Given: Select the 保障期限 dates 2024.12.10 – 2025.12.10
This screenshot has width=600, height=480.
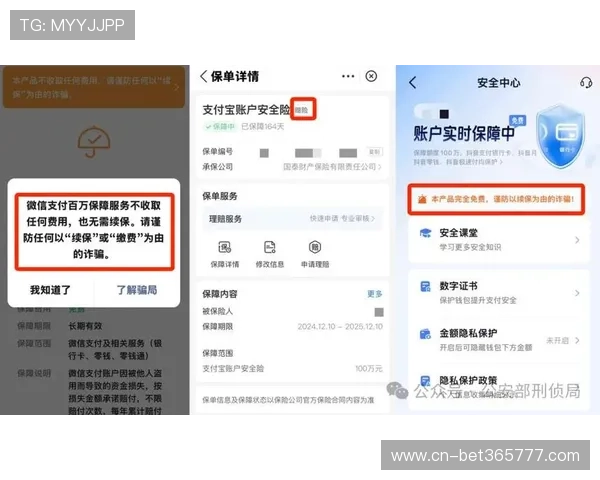Looking at the screenshot, I should (x=340, y=327).
